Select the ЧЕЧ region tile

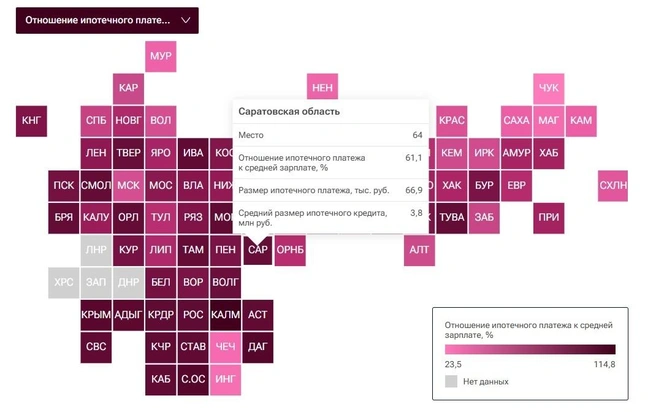pyautogui.click(x=225, y=346)
